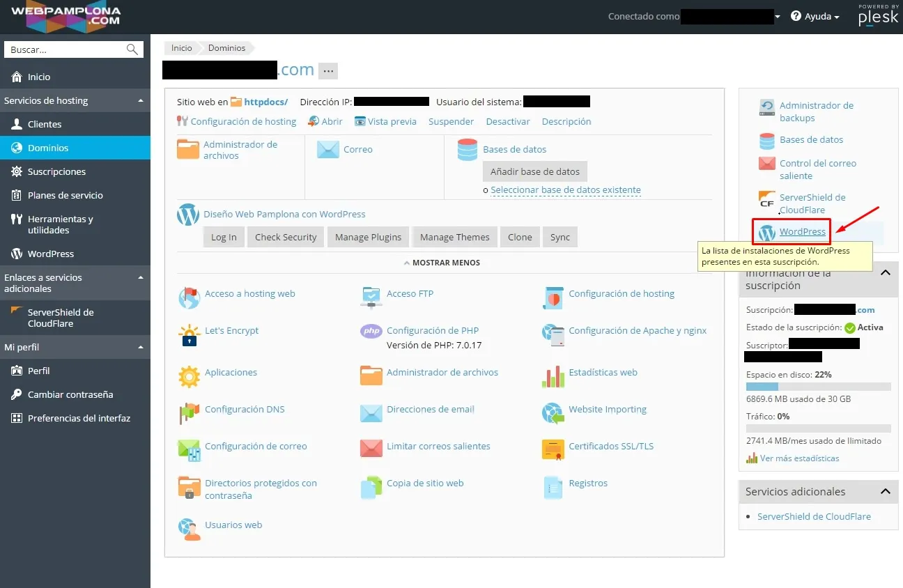Collapse the Mi perfil sidebar section

pos(140,348)
